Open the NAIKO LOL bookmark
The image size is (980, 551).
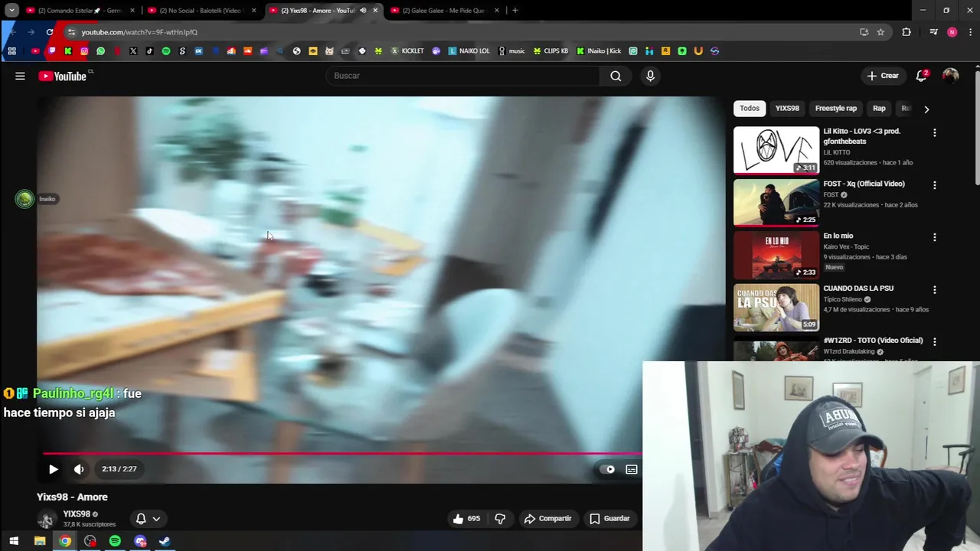click(x=469, y=51)
